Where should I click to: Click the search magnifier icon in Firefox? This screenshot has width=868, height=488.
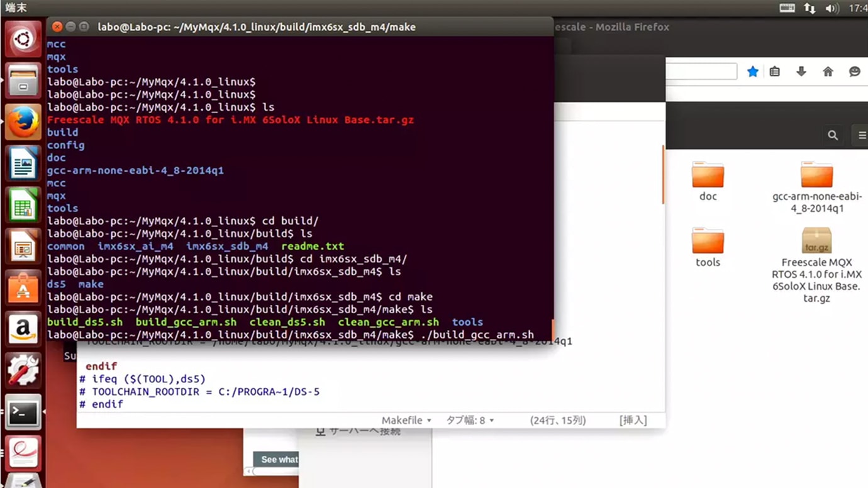point(833,135)
